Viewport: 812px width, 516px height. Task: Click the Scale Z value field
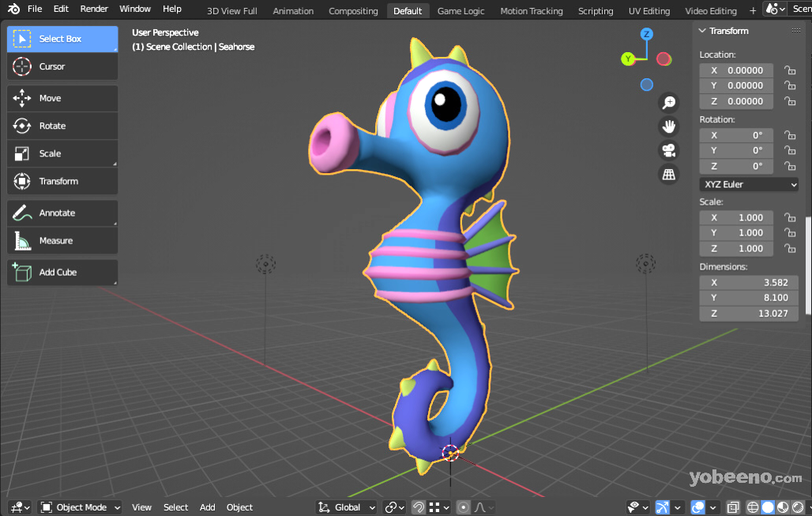point(736,249)
